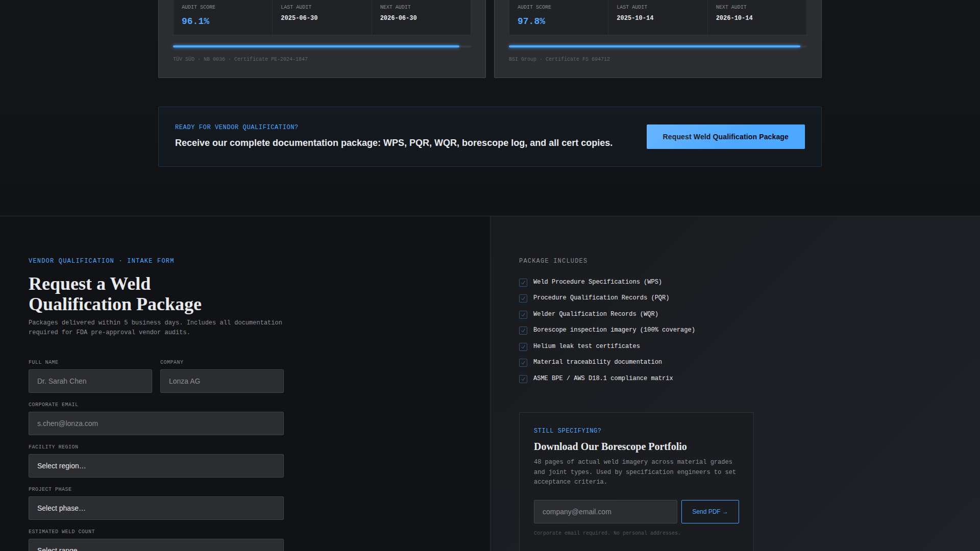Image resolution: width=980 pixels, height=551 pixels.
Task: Click the 96.1% audit score value
Action: (195, 21)
